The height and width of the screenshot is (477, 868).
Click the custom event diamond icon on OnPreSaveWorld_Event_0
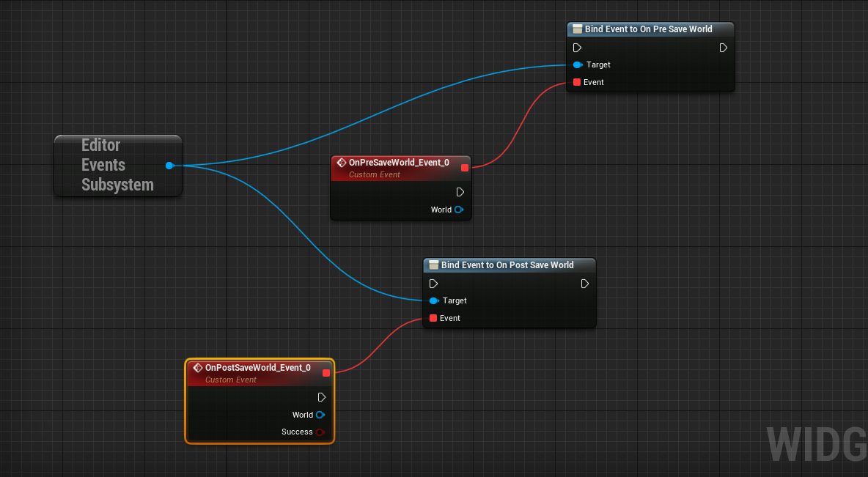coord(342,163)
